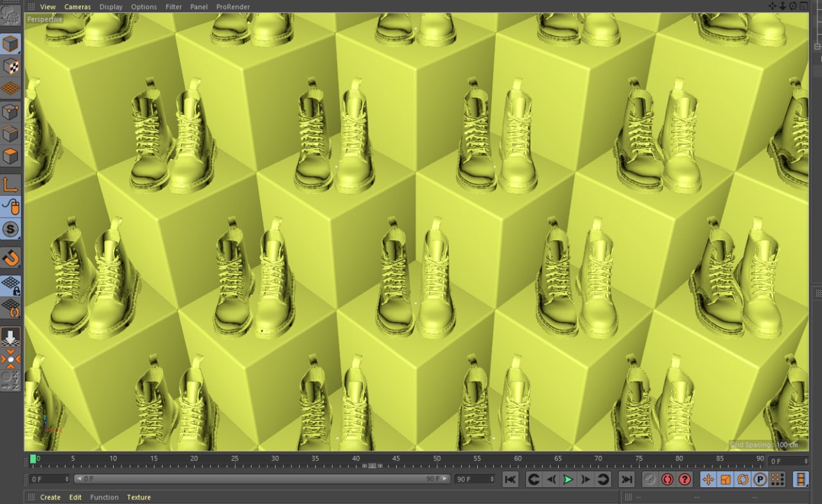Go to start of animation
822x504 pixels.
(511, 479)
